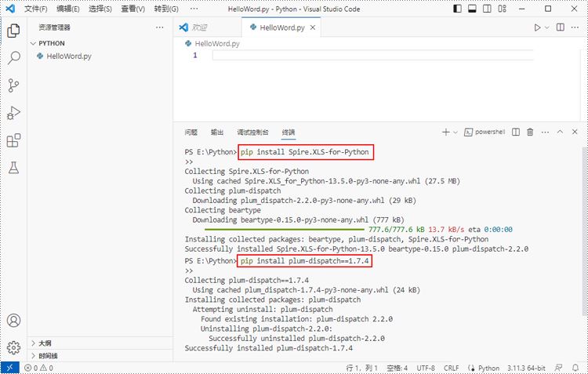
Task: Go to line via 行 1, 列 1 indicator
Action: [x=361, y=368]
